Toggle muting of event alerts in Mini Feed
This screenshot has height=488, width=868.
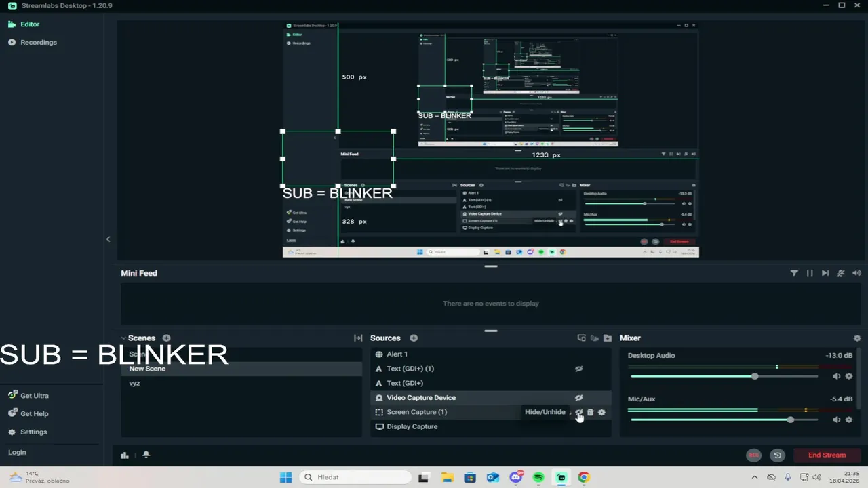point(841,273)
